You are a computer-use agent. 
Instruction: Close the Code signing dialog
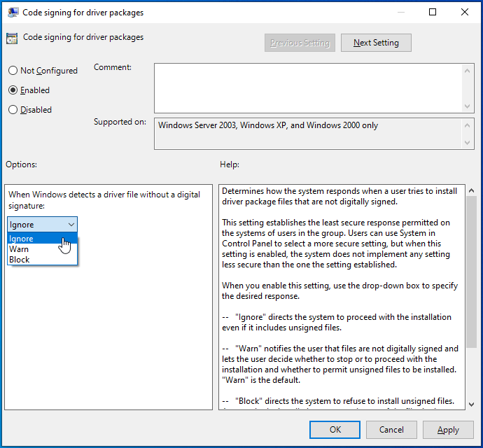point(465,12)
